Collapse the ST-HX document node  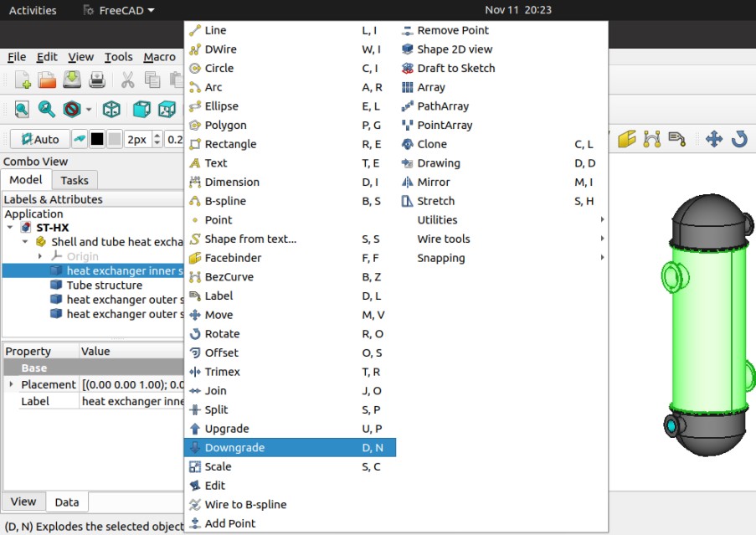point(10,228)
